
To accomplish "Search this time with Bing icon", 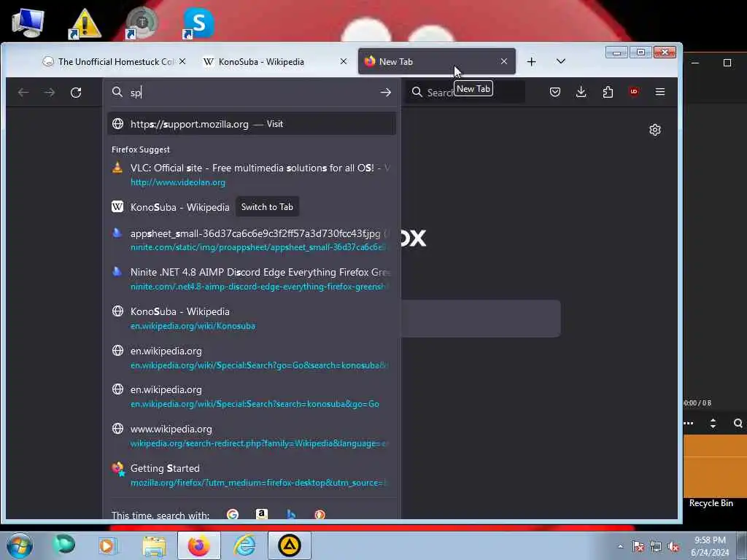I will click(x=291, y=514).
